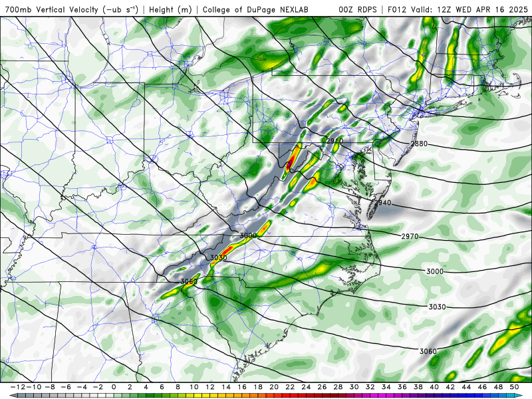Screen dimensions: 532x399
Task: Click the "14" value on the color scale
Action: (226, 387)
